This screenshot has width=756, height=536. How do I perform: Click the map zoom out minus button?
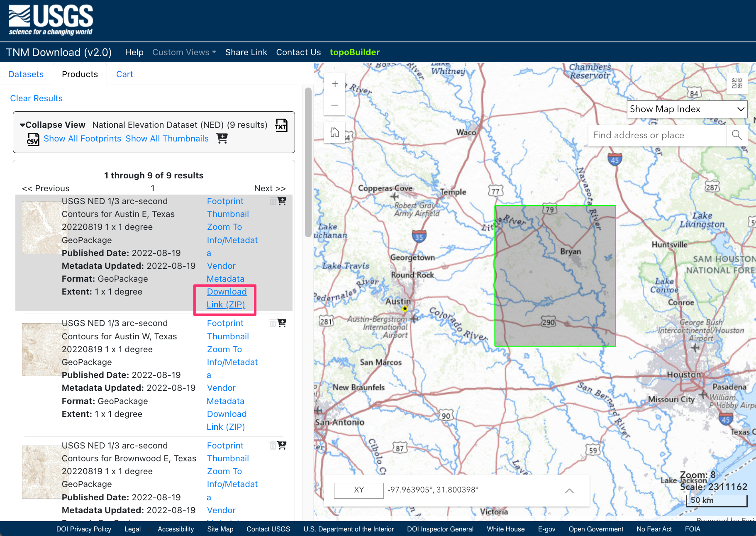click(335, 105)
